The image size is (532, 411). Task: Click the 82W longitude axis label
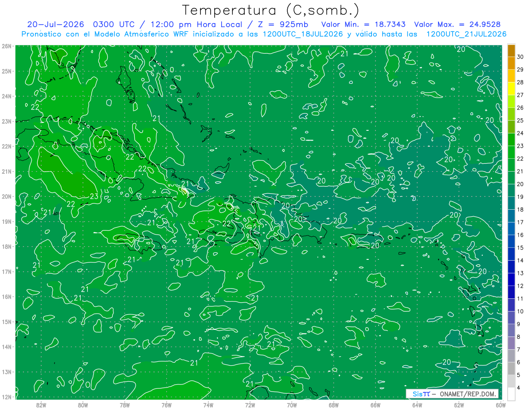[x=41, y=405]
